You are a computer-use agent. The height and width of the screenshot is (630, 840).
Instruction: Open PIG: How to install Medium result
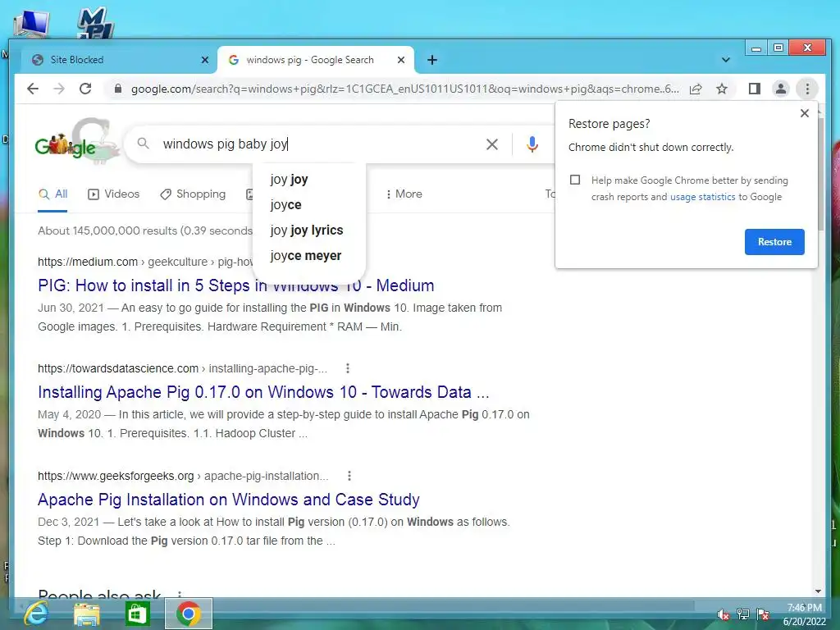tap(235, 285)
